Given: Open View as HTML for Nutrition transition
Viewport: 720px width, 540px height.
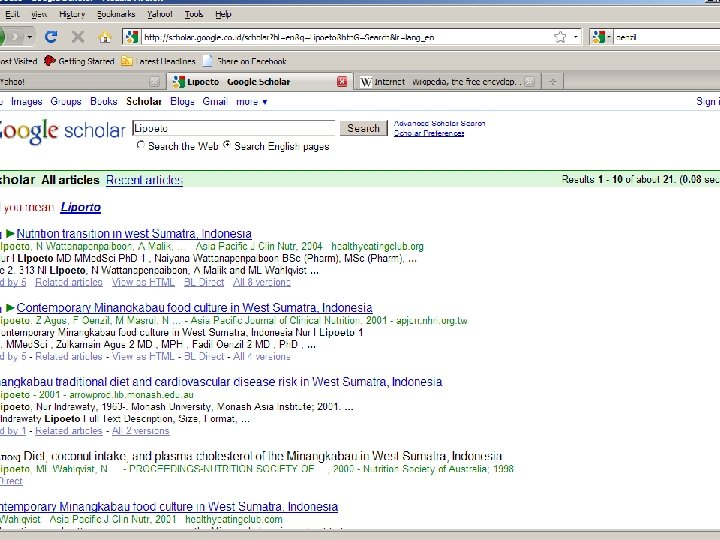Looking at the screenshot, I should tap(143, 282).
